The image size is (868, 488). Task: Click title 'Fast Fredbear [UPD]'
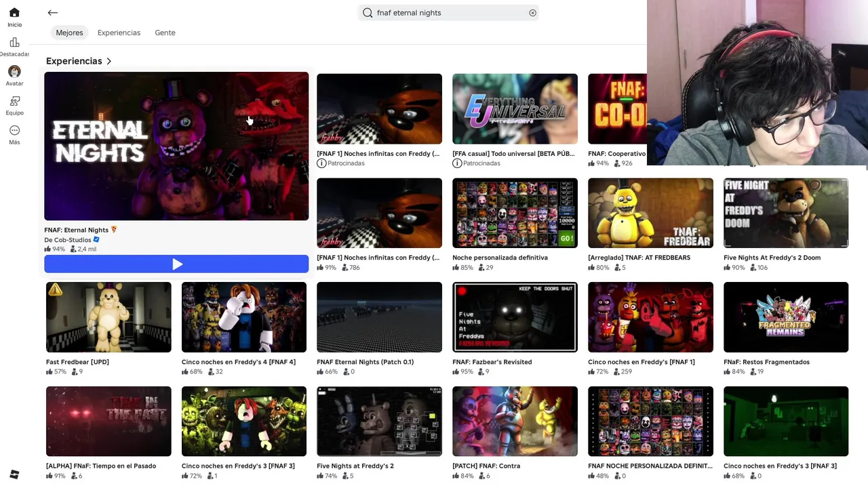(77, 362)
